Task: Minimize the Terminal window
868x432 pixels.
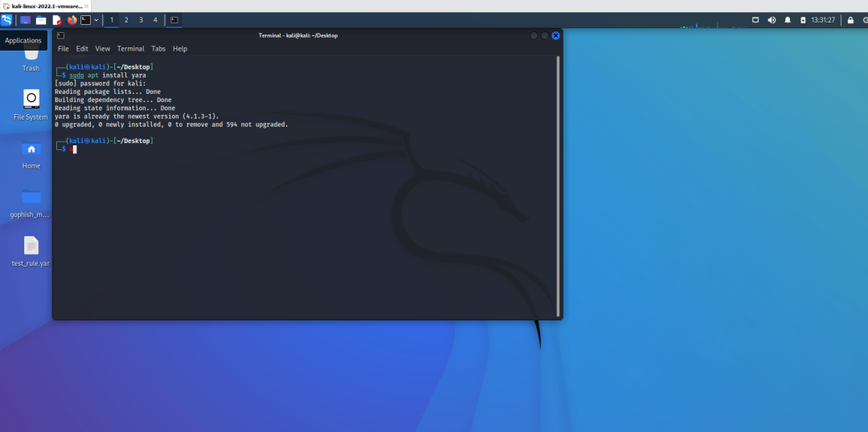Action: [534, 35]
